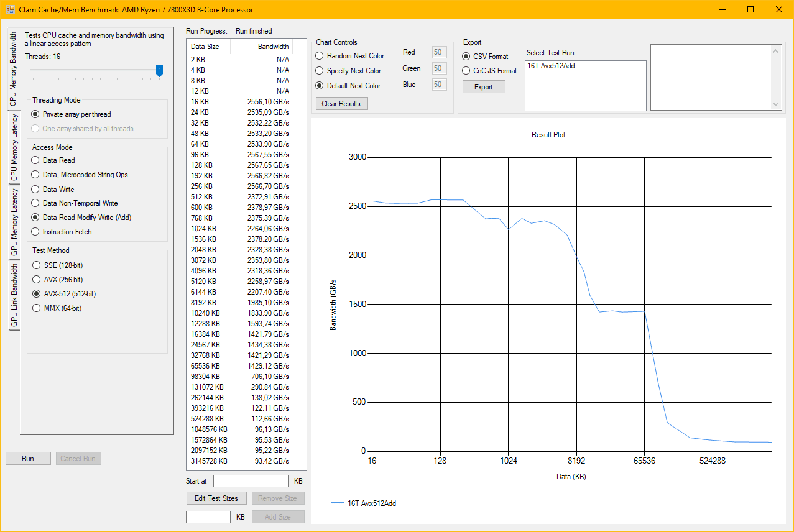Select Data, Microcoded String Ops mode

tap(80, 175)
